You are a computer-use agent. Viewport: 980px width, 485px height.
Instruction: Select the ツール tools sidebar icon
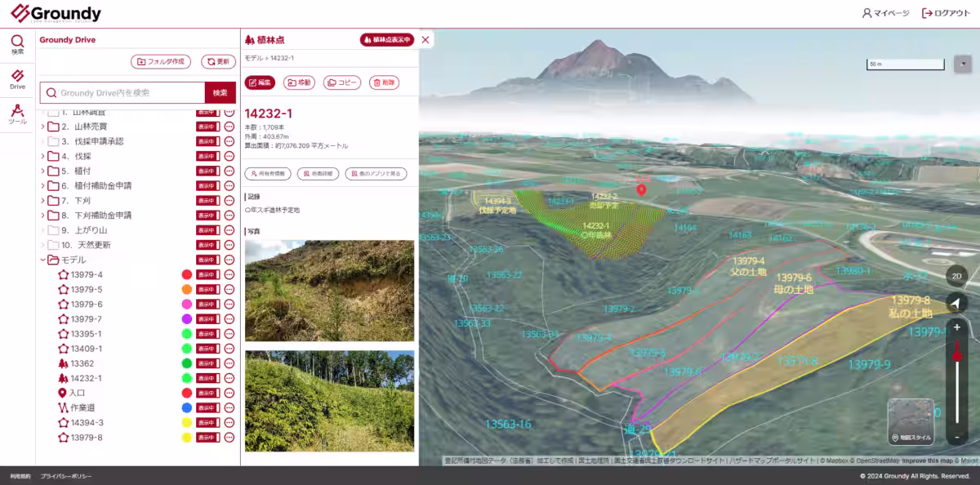click(x=17, y=114)
